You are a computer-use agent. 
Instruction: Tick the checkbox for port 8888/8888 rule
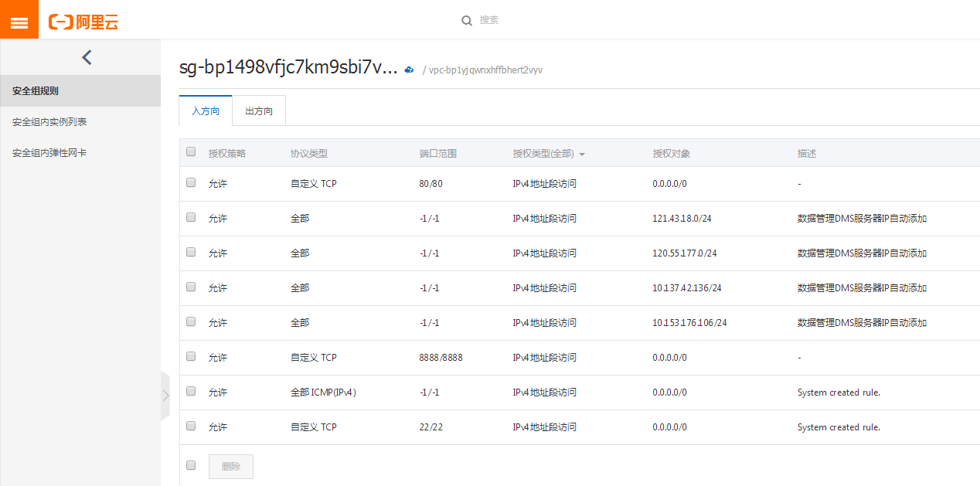point(191,357)
